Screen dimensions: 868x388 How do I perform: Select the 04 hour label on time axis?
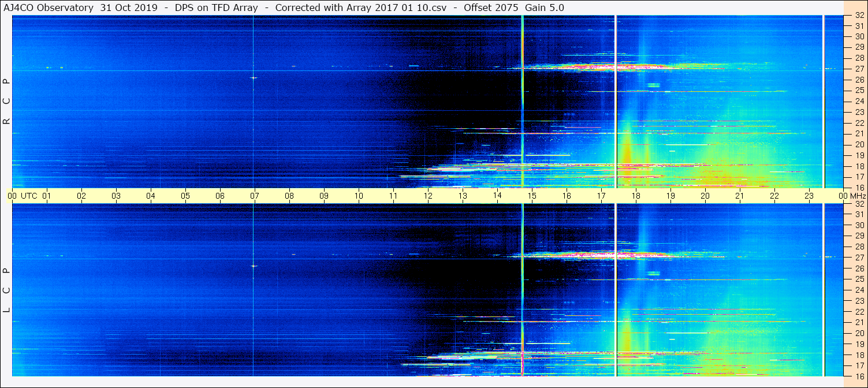coord(151,196)
